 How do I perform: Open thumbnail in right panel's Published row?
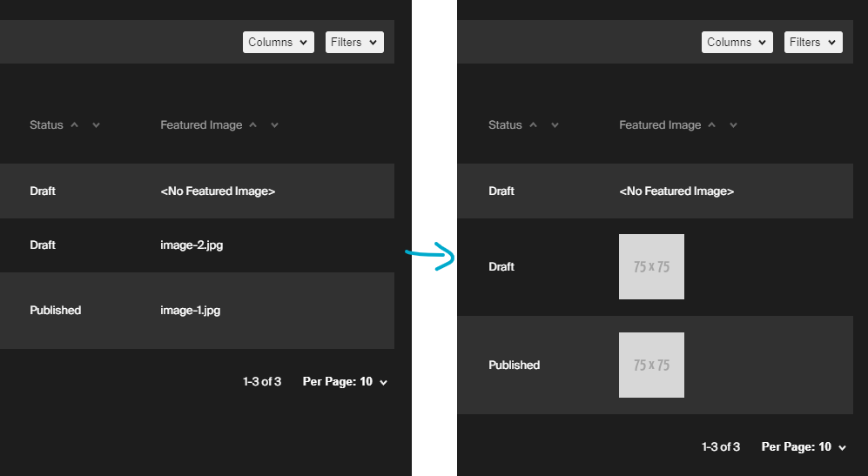651,365
